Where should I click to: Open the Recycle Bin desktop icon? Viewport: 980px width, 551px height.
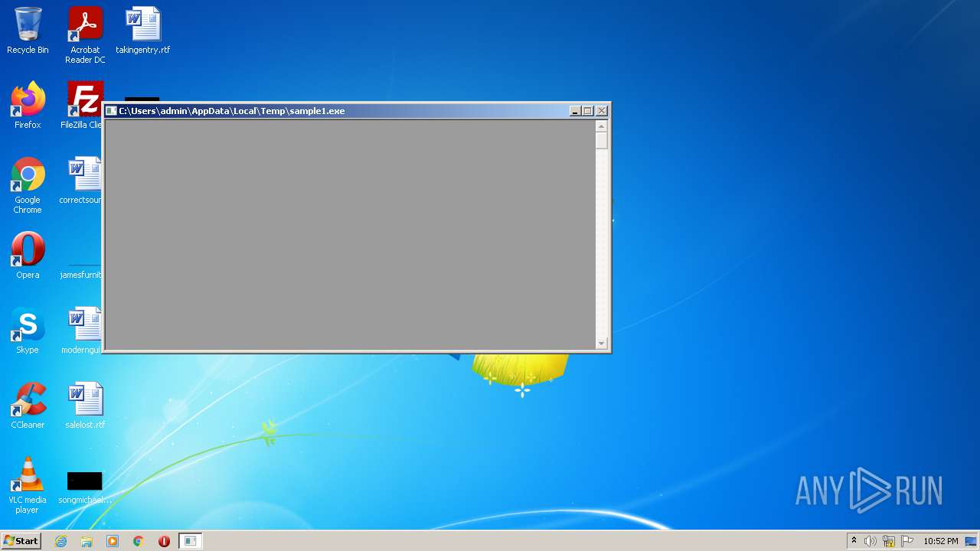28,31
